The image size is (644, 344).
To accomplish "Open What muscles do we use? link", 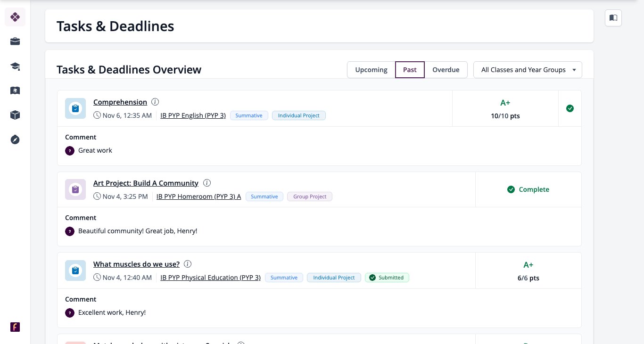I will 136,264.
